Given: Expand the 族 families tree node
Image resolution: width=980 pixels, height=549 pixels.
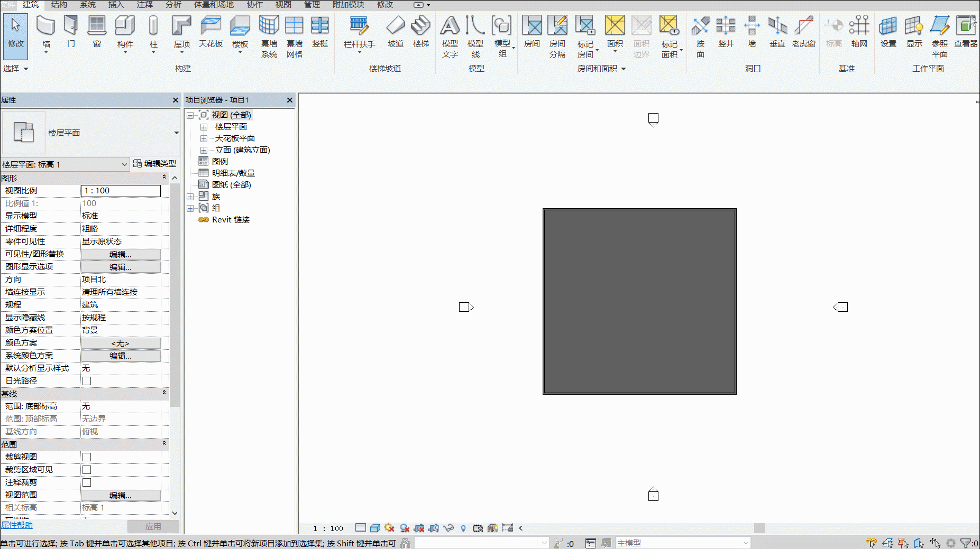Looking at the screenshot, I should pyautogui.click(x=190, y=197).
